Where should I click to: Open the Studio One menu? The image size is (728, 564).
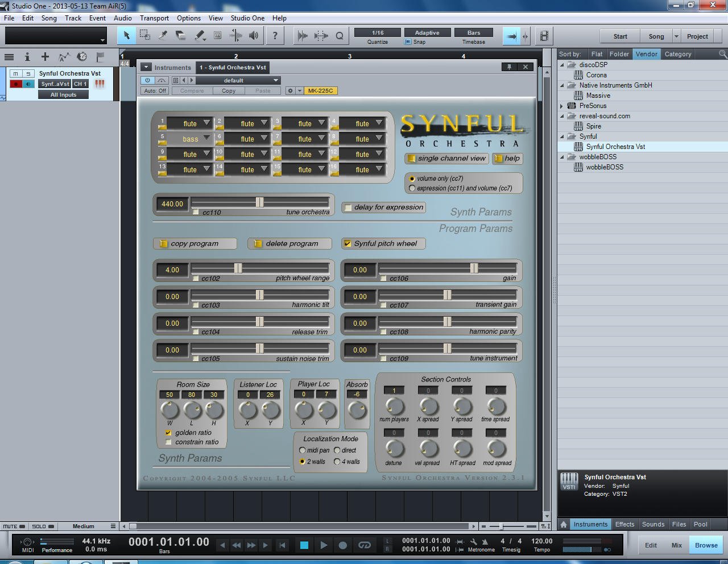pyautogui.click(x=247, y=18)
